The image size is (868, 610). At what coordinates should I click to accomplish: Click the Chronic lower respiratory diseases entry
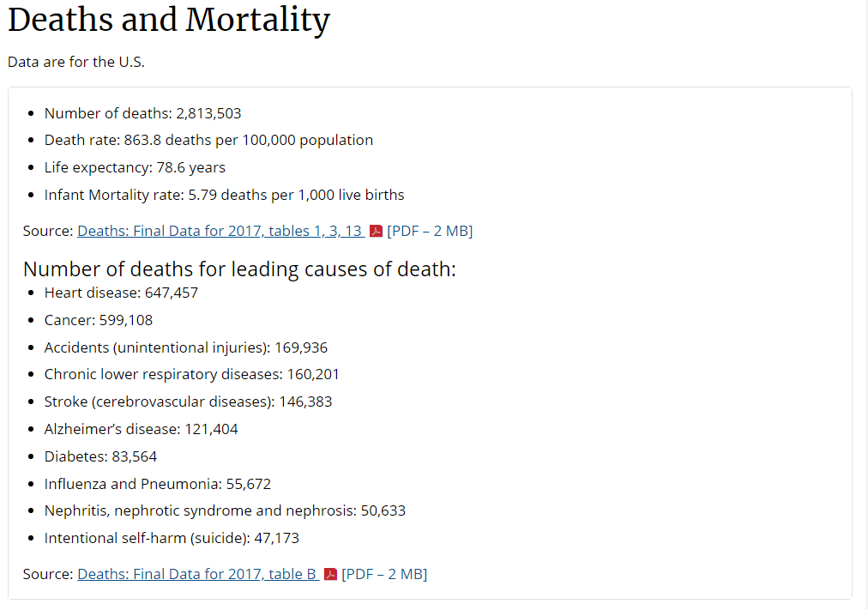point(191,374)
